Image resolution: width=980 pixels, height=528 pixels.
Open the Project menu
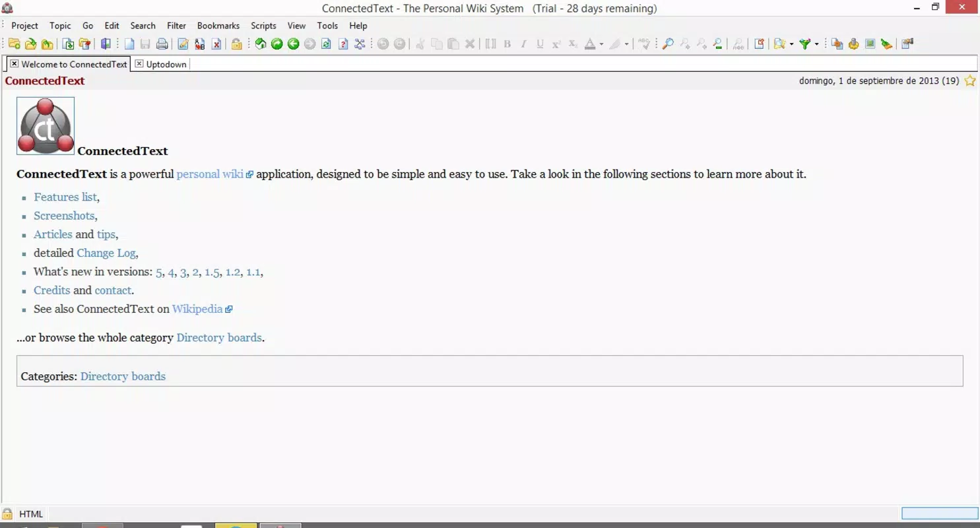pos(24,26)
